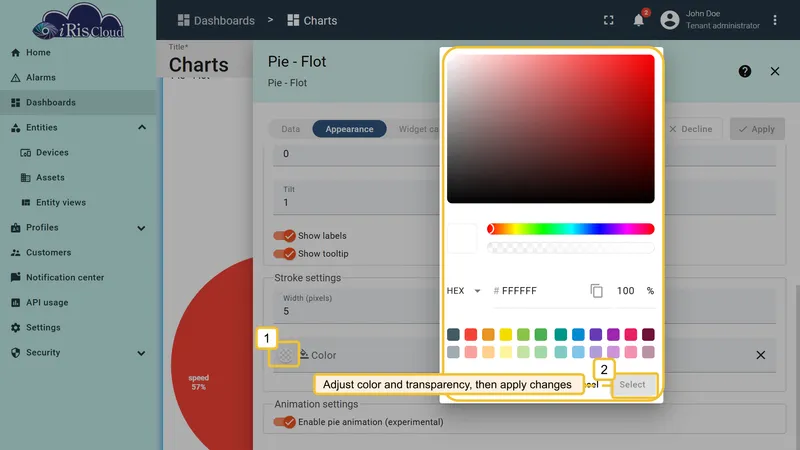Click in the saturation color area
This screenshot has height=450, width=800.
pyautogui.click(x=551, y=129)
